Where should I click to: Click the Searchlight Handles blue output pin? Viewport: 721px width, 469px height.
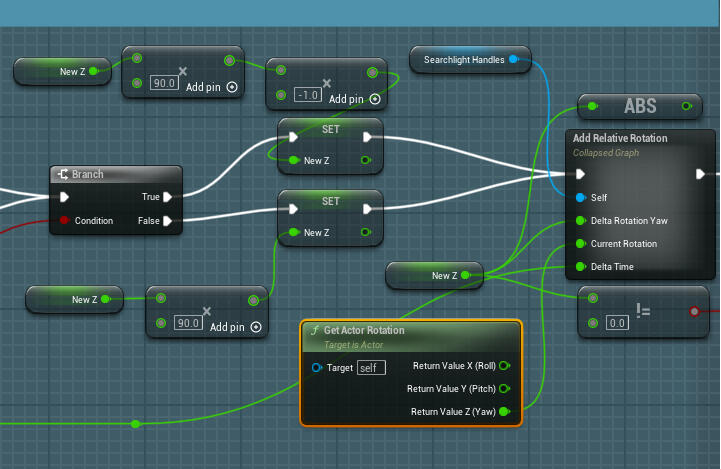click(514, 60)
